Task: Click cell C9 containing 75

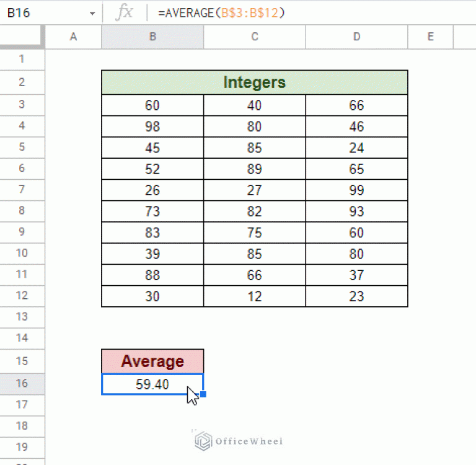Action: coord(254,232)
